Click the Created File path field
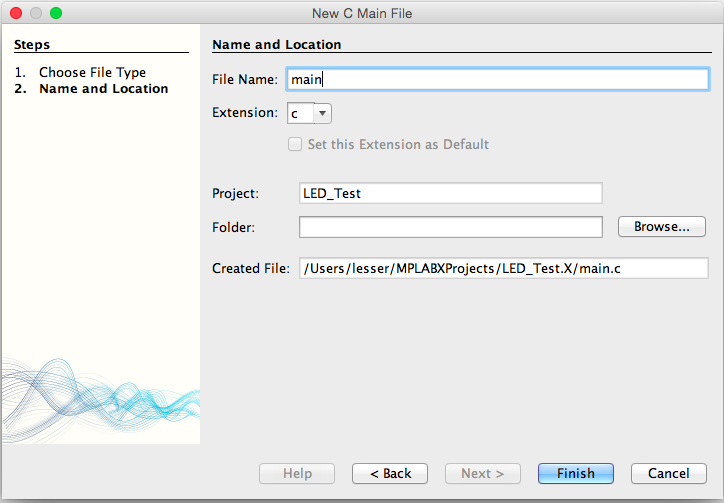Viewport: 724px width, 503px height. (x=503, y=268)
